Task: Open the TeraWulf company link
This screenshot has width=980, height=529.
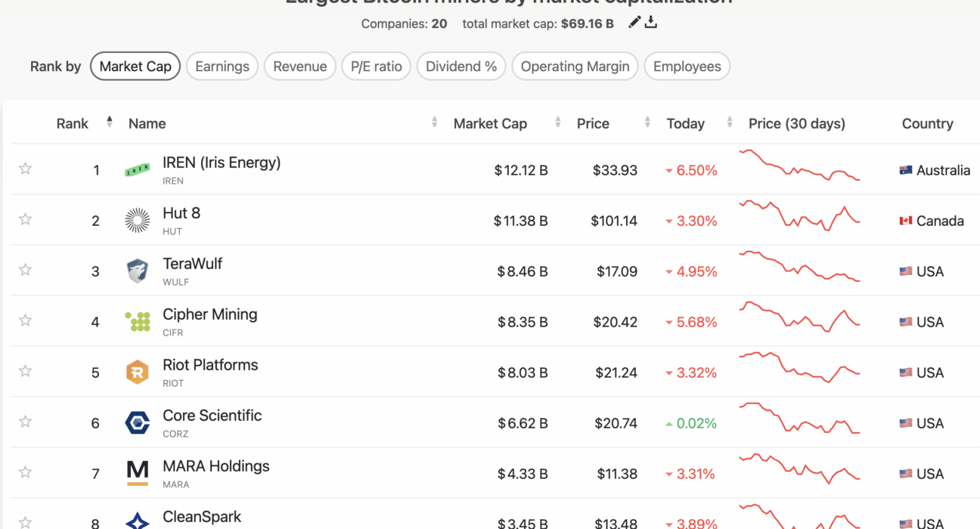Action: 192,264
